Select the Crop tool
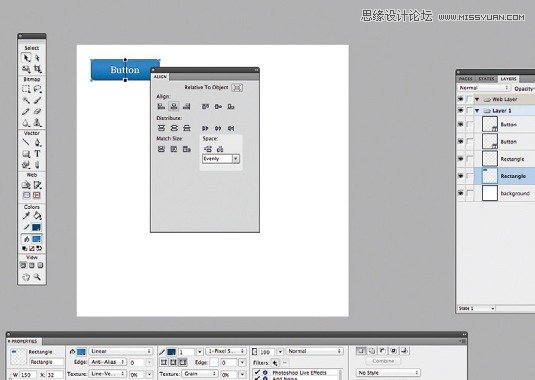The image size is (535, 380). [x=38, y=69]
